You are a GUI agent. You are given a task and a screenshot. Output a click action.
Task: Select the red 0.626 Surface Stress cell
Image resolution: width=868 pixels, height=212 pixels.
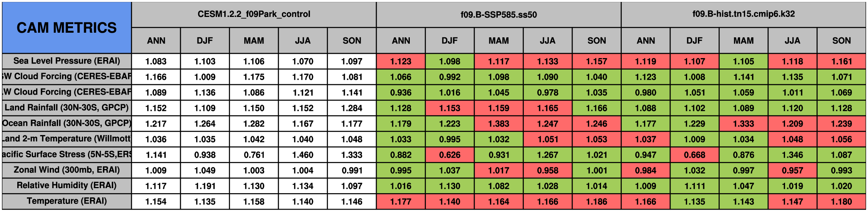450,155
